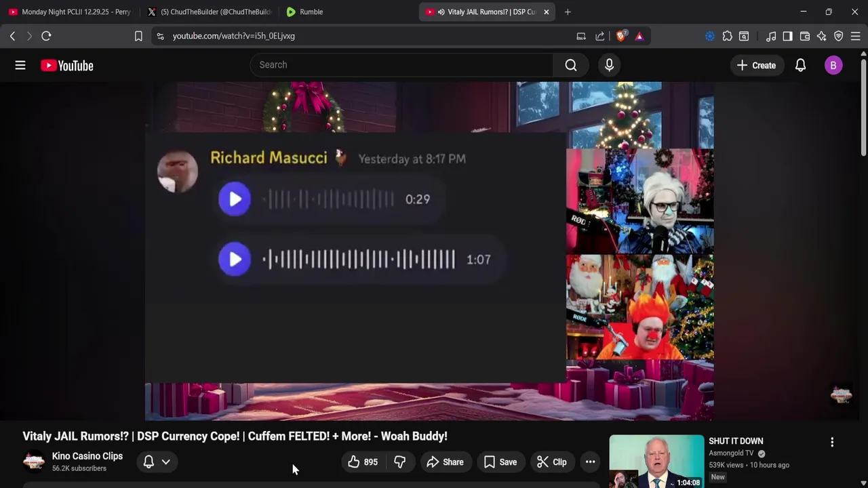The width and height of the screenshot is (868, 488).
Task: Toggle the browser sidebar panel
Action: click(x=787, y=36)
